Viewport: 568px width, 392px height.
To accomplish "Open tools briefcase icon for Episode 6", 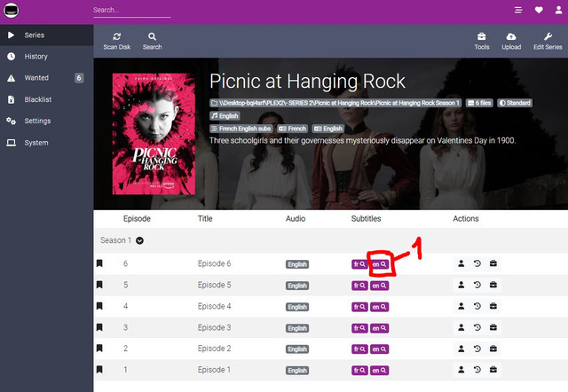I will pyautogui.click(x=493, y=263).
